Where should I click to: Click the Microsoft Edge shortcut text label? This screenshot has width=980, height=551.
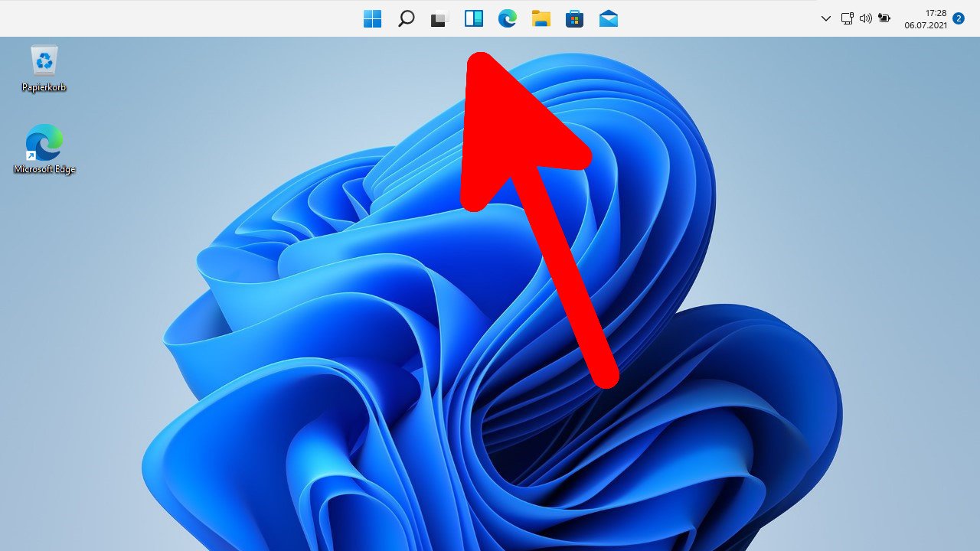[x=44, y=169]
